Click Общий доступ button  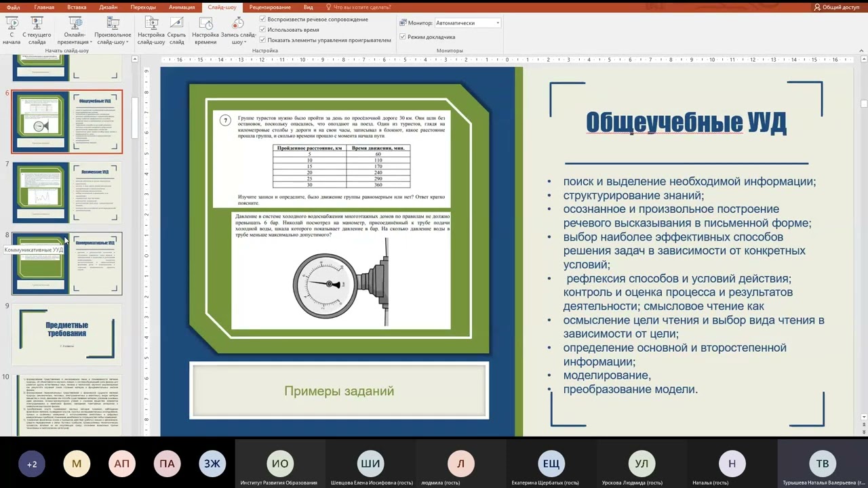click(x=836, y=7)
